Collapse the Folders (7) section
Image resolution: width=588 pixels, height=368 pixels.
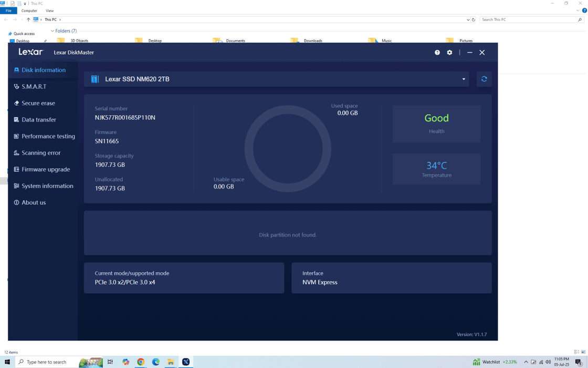pos(52,31)
